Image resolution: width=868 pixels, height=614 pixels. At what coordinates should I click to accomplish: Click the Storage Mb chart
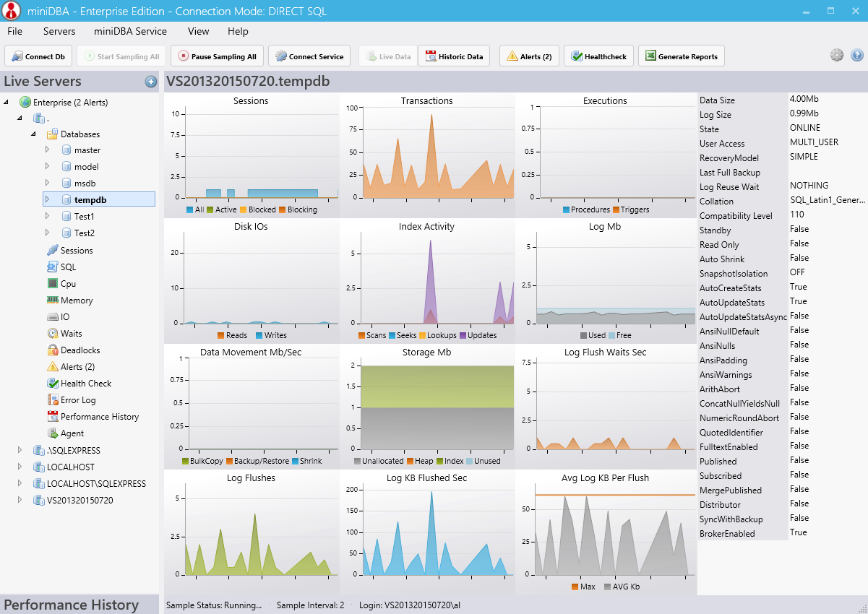[x=427, y=406]
